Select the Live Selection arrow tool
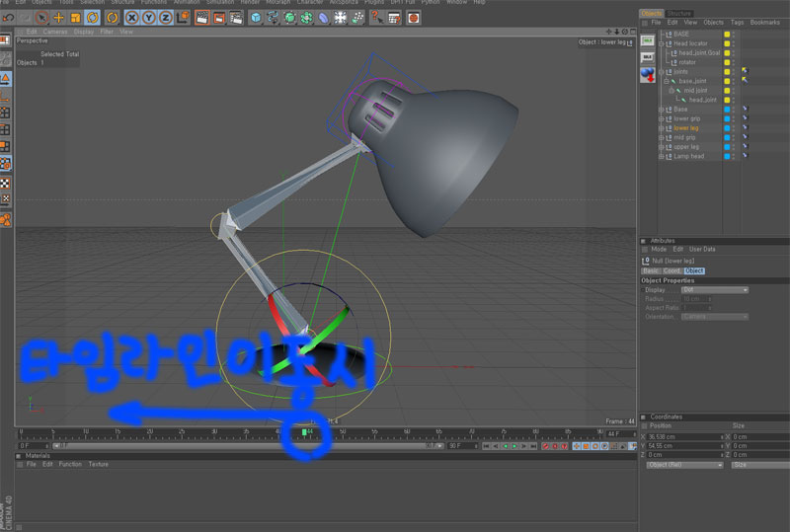790x532 pixels. tap(42, 18)
